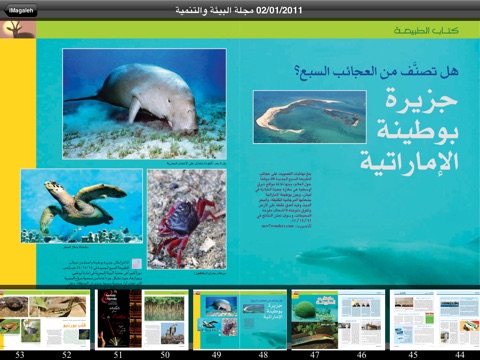Click the gazelle sunset logo icon
The height and width of the screenshot is (360, 480).
pos(18,29)
